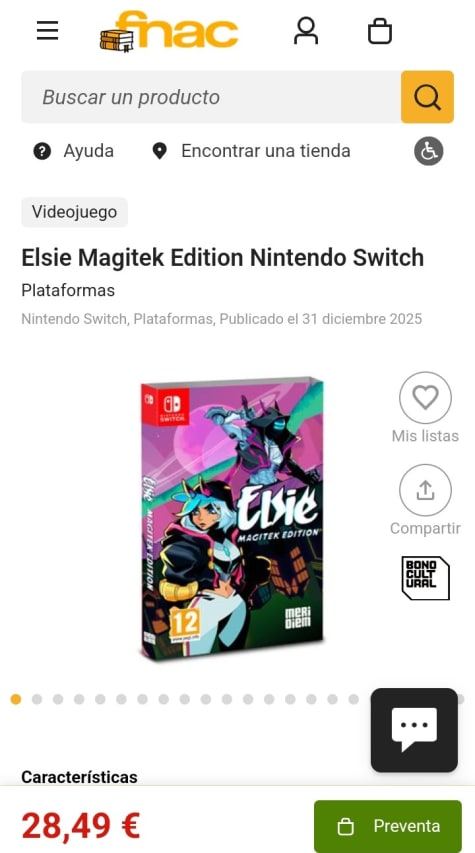View the Elsie Magitek Edition cover image
This screenshot has width=475, height=853.
[232, 518]
